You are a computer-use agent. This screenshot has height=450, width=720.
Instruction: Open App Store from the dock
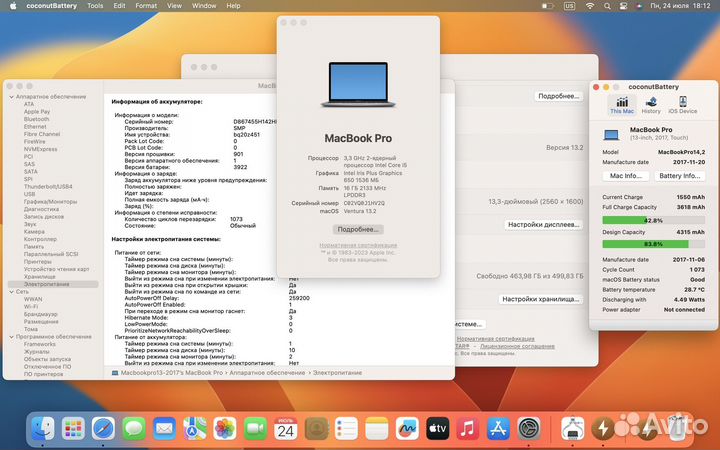[x=498, y=429]
